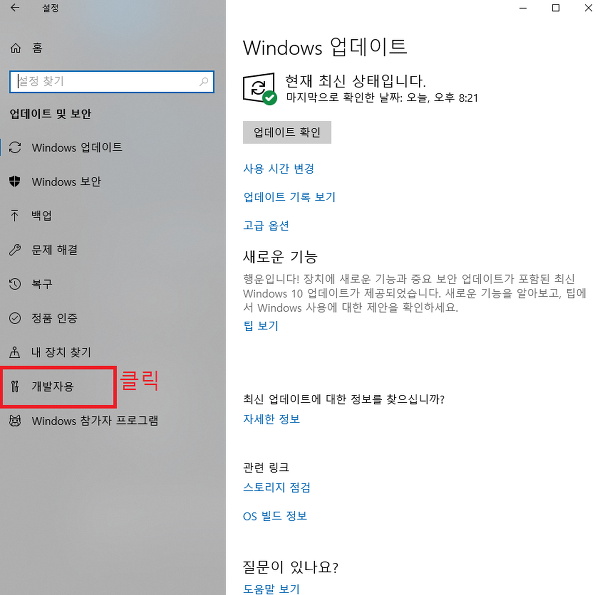The image size is (600, 595).
Task: Open 고급 옵션 link
Action: pos(266,226)
